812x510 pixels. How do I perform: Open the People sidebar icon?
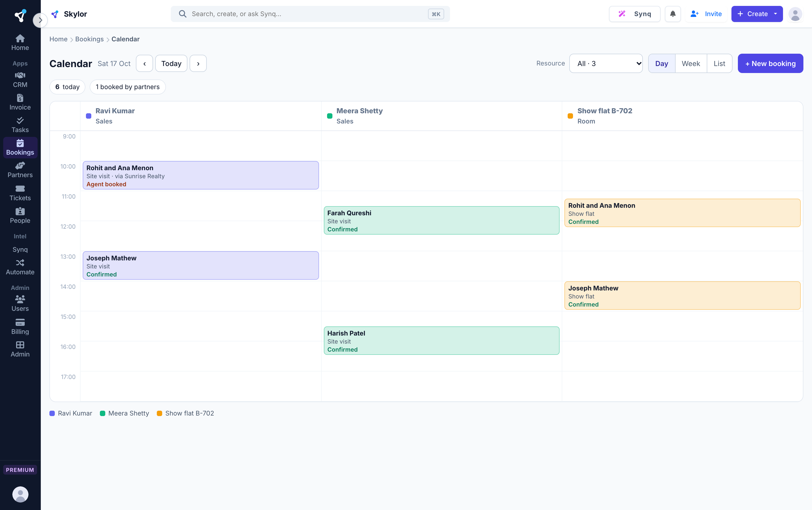pyautogui.click(x=20, y=215)
